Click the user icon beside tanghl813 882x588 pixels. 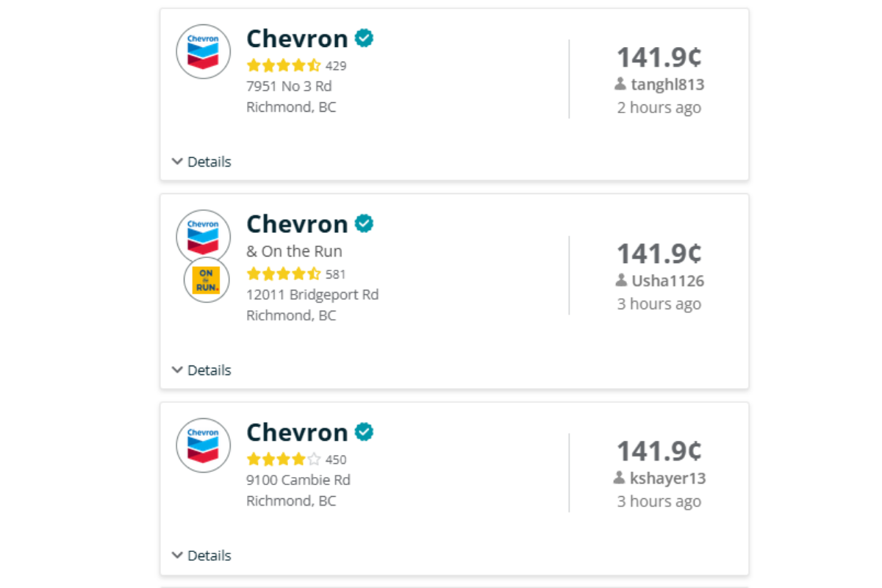[621, 84]
